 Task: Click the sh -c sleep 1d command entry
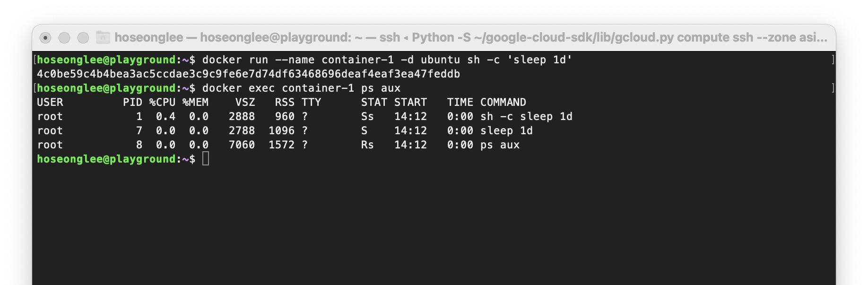(x=526, y=116)
